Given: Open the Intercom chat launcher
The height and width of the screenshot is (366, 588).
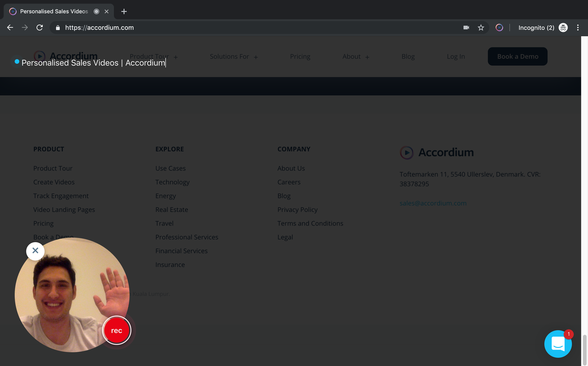Looking at the screenshot, I should (x=558, y=344).
